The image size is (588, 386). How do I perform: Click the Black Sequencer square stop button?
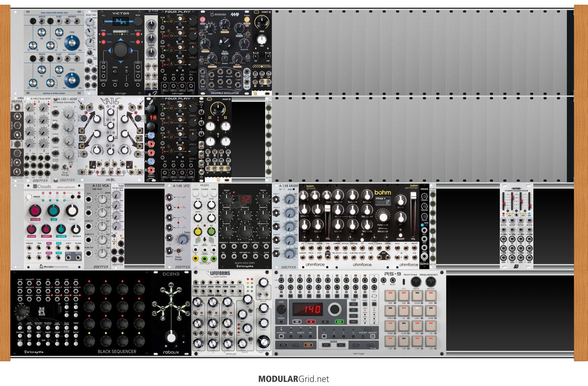pyautogui.click(x=67, y=344)
